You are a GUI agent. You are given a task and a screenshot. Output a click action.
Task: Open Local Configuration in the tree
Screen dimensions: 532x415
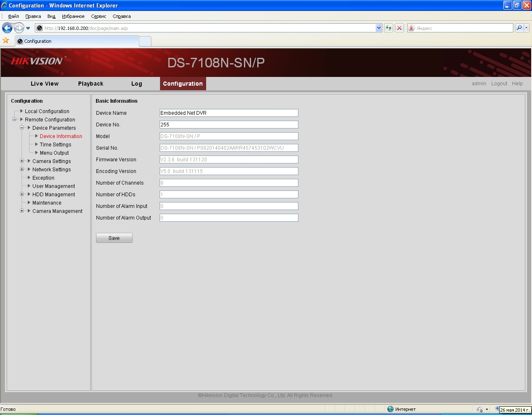(x=47, y=111)
